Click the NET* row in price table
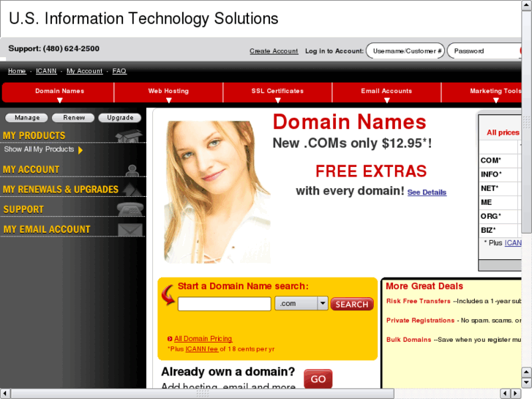The image size is (532, 399). tap(500, 188)
